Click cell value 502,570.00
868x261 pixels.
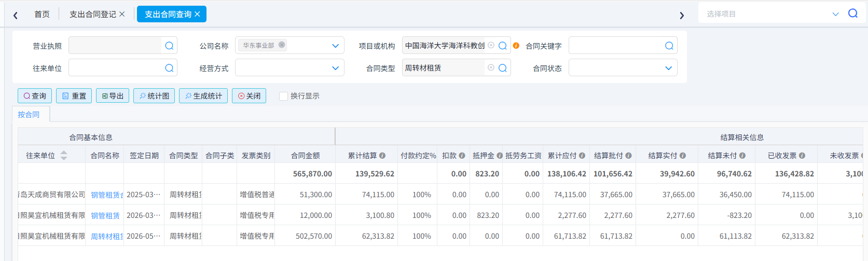coord(314,236)
